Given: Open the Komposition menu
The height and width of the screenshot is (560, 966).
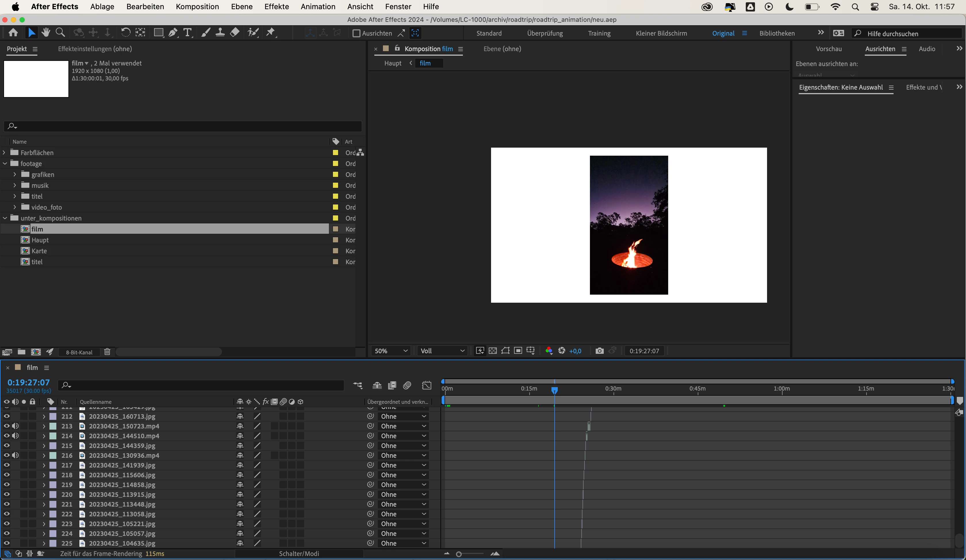Looking at the screenshot, I should [197, 7].
